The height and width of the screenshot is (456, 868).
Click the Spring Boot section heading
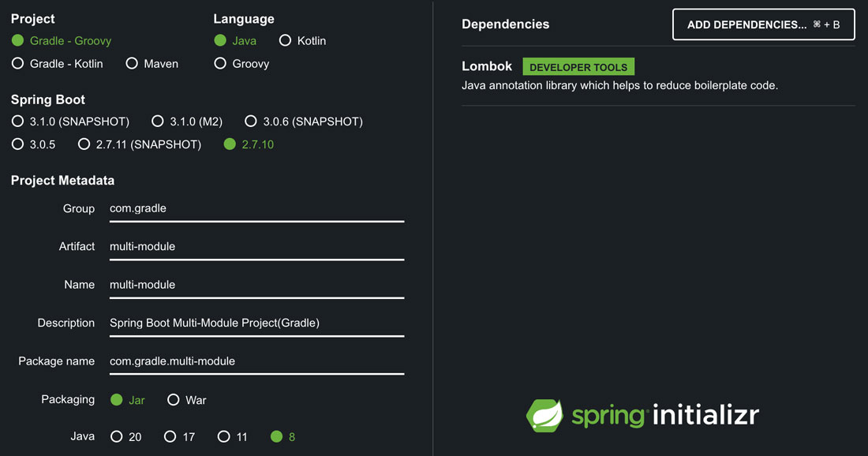click(x=47, y=99)
